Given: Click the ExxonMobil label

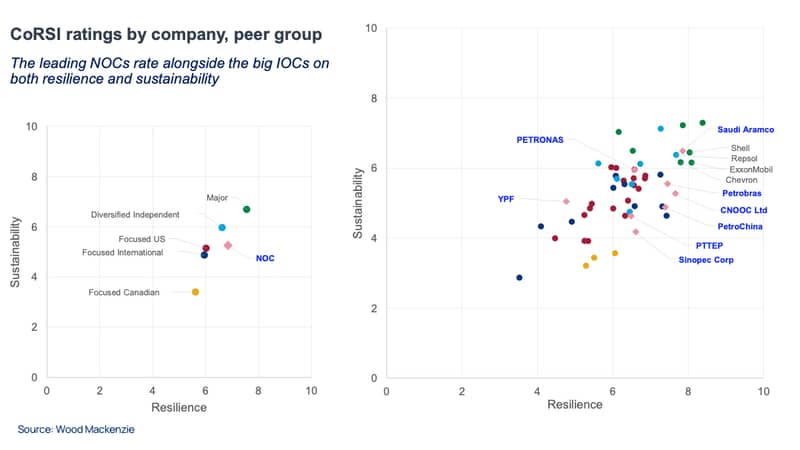Looking at the screenshot, I should click(x=751, y=169).
